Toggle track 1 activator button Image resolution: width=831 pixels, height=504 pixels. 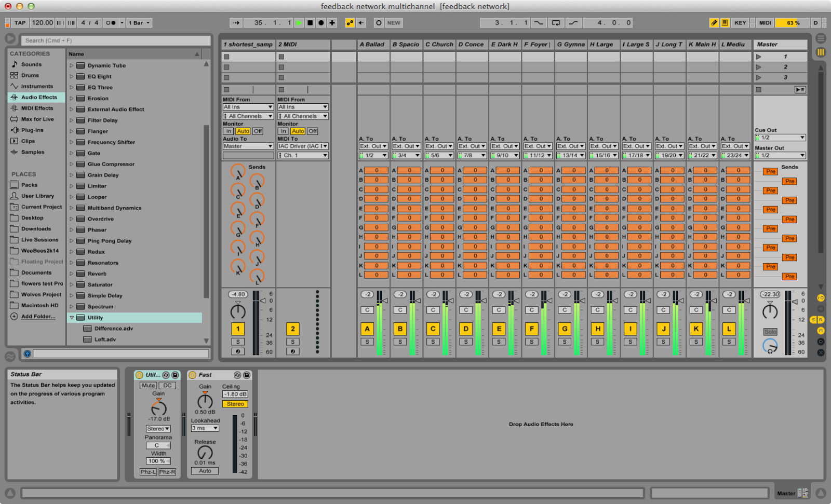click(x=238, y=329)
